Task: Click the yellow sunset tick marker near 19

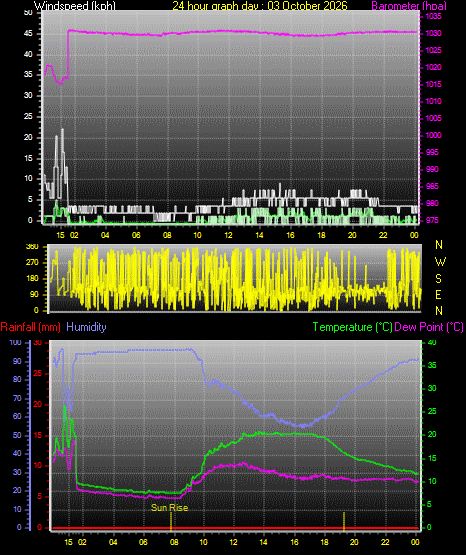Action: 344,521
